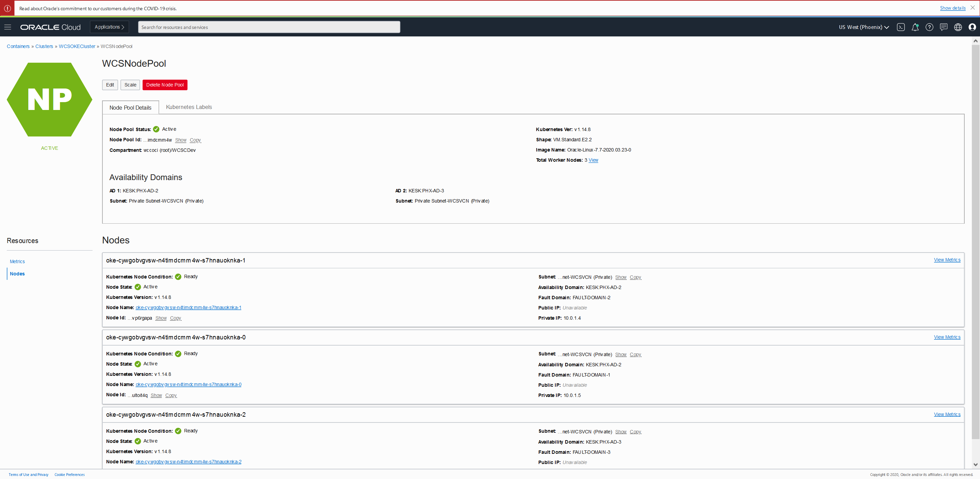The image size is (980, 479).
Task: Dismiss the COVID-19 banner with X
Action: coord(973,7)
